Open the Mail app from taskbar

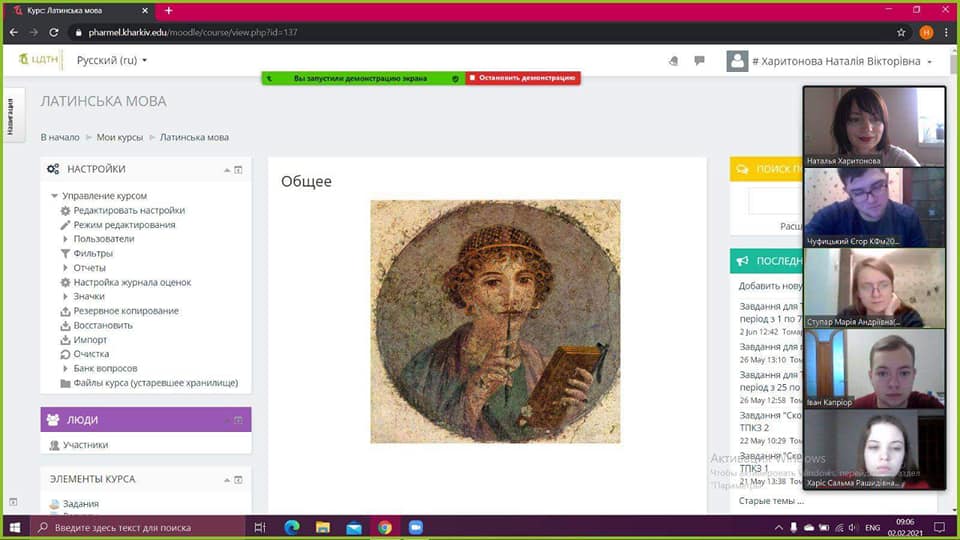coord(354,527)
